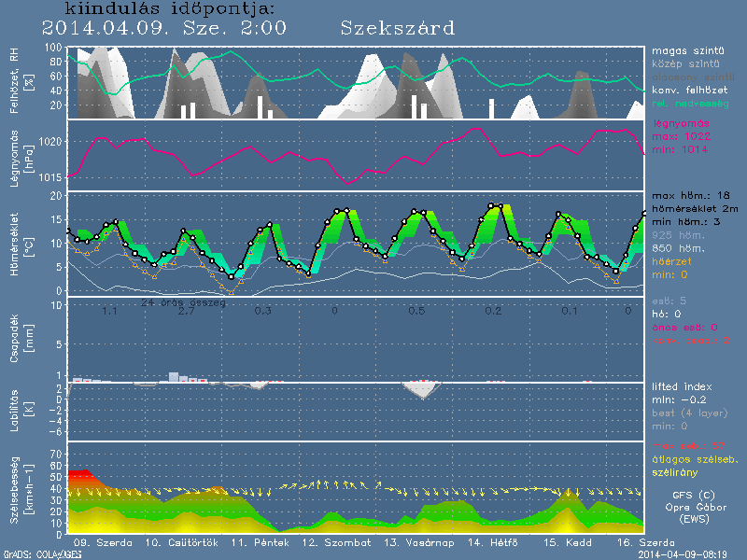Select the '14. Hétfő' day label

[x=492, y=542]
